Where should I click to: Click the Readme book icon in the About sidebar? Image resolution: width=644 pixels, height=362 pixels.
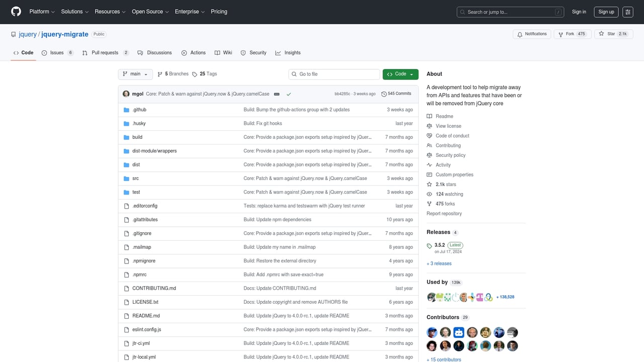click(430, 116)
